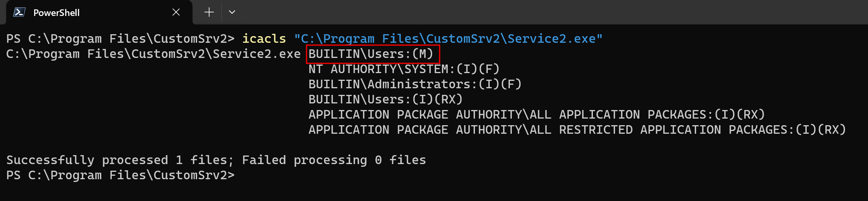Click the icacls command text

(264, 38)
